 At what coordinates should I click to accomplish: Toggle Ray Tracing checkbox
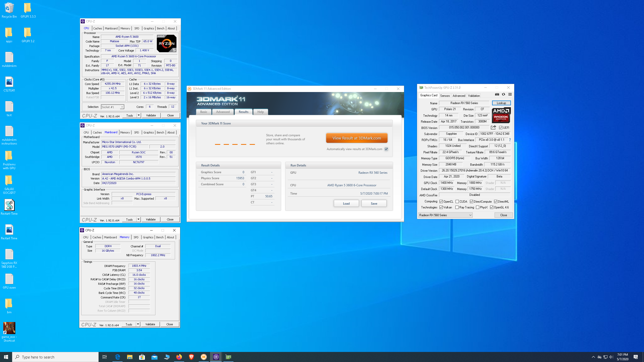point(457,207)
